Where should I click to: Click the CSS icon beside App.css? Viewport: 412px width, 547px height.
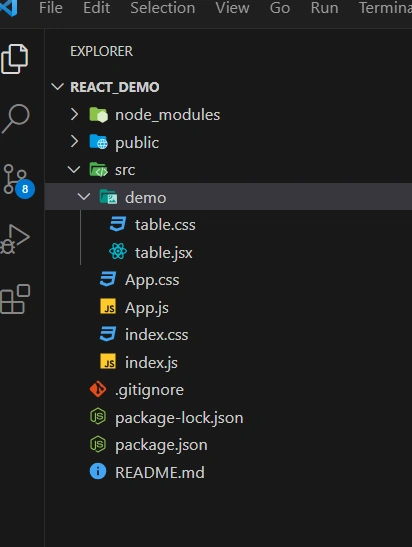[108, 279]
